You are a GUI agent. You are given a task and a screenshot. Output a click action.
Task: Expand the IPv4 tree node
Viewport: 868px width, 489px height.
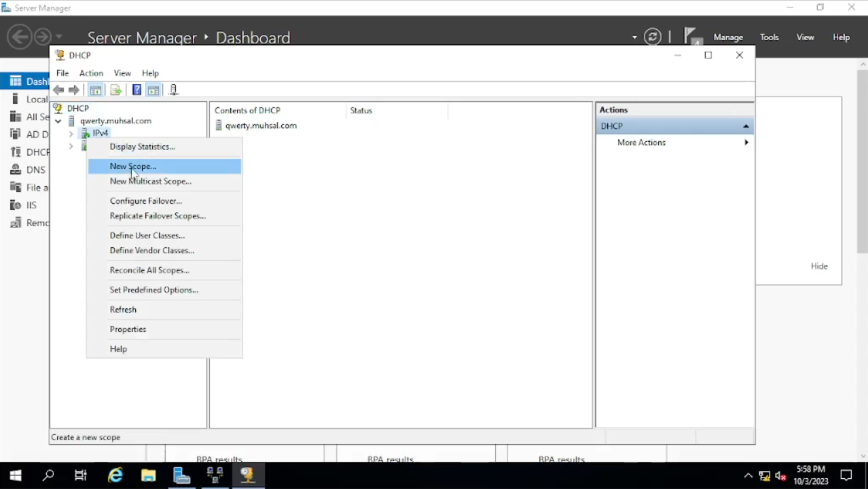coord(71,134)
